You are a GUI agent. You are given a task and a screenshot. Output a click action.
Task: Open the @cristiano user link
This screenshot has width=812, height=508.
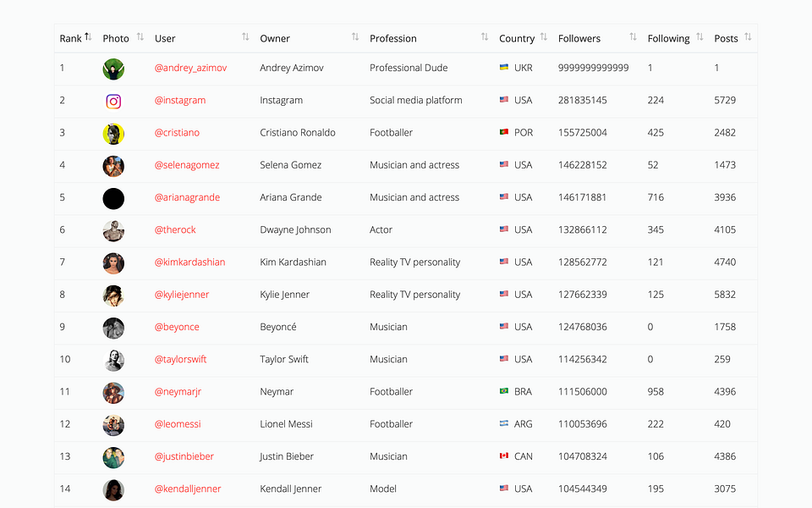tap(177, 133)
